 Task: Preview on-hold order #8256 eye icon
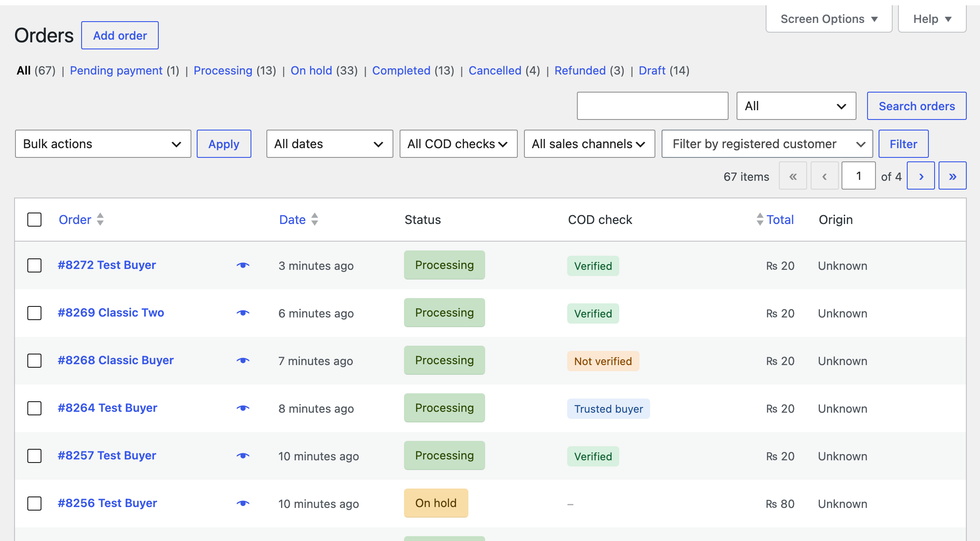[x=243, y=504]
